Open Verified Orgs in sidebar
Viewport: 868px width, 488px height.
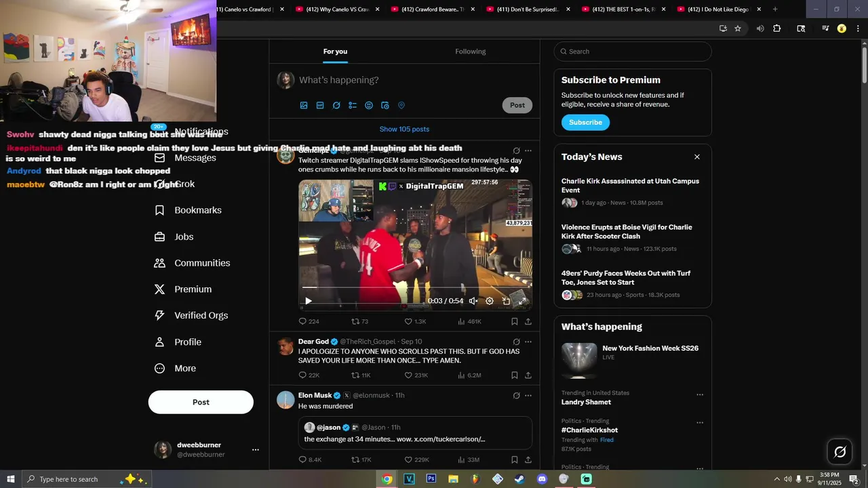coord(191,315)
